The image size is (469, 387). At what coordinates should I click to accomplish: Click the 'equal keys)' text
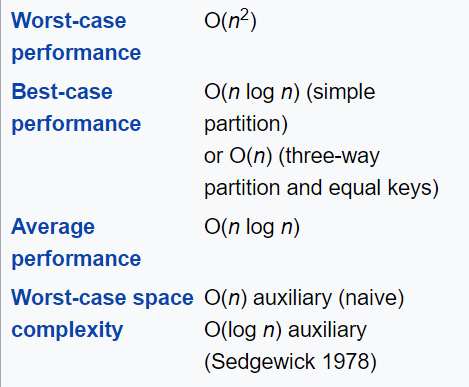pos(383,188)
